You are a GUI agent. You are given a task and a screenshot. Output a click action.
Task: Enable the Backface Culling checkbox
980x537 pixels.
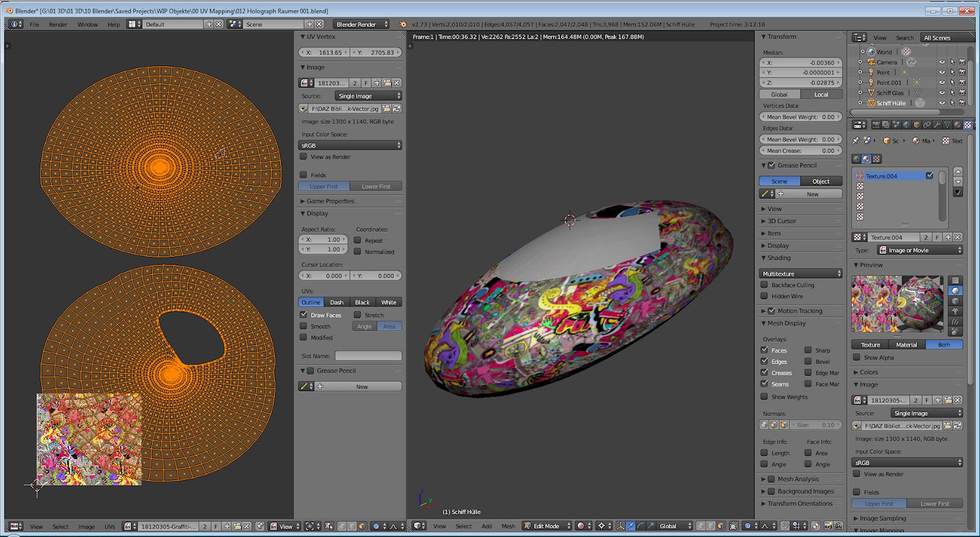pyautogui.click(x=764, y=285)
